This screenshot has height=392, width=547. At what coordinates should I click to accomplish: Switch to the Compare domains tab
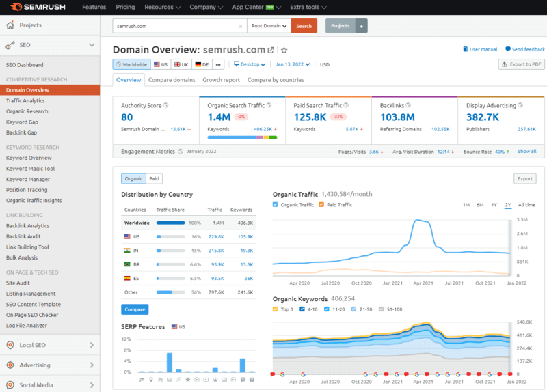[x=172, y=80]
